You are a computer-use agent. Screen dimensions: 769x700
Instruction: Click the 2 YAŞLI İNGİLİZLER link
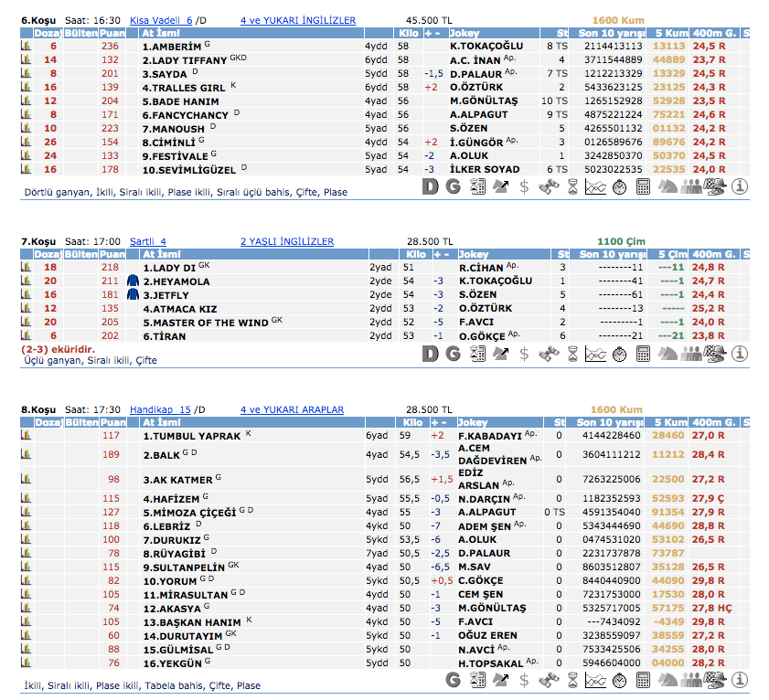click(286, 241)
